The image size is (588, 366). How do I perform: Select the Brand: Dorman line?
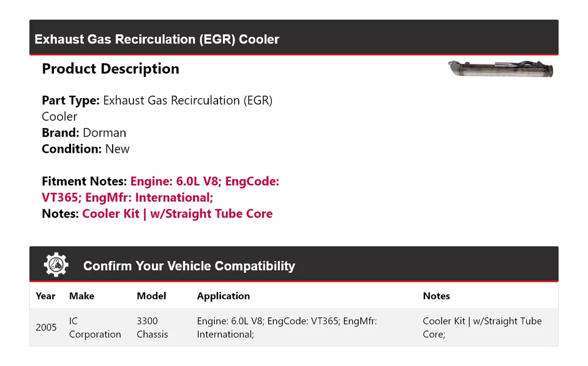[x=84, y=132]
